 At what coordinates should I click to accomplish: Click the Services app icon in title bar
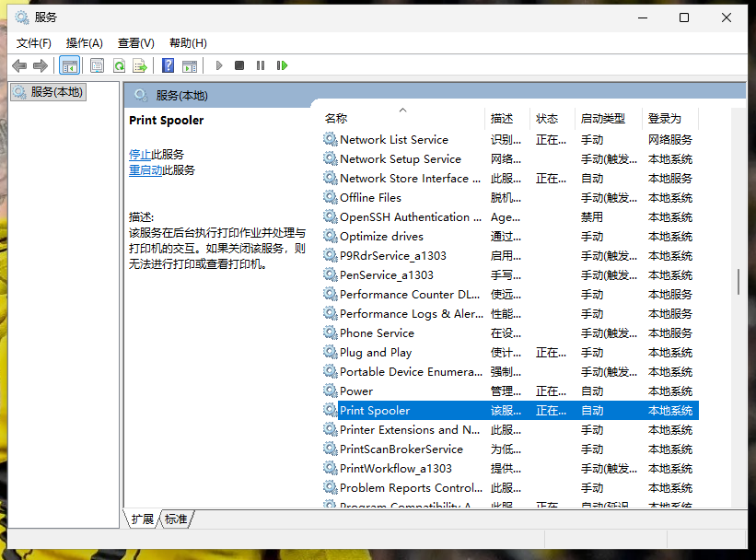(x=22, y=17)
